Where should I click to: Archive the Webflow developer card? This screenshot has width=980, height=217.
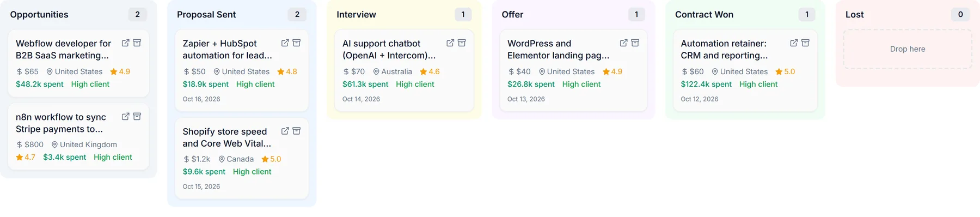(x=137, y=43)
